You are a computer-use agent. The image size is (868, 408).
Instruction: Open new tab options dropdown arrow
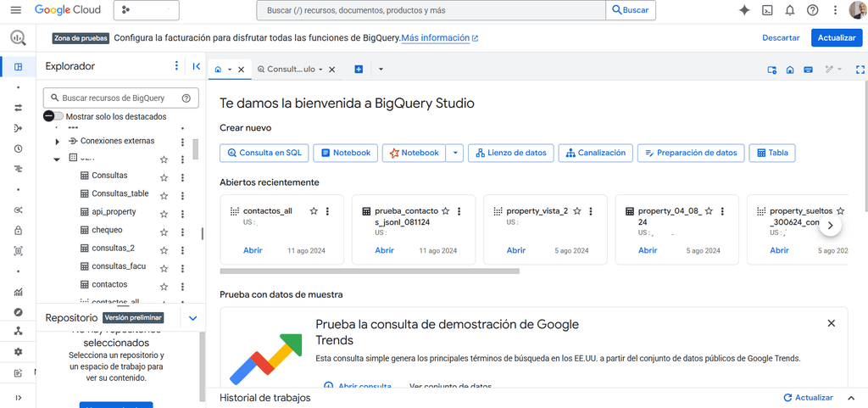pos(381,70)
